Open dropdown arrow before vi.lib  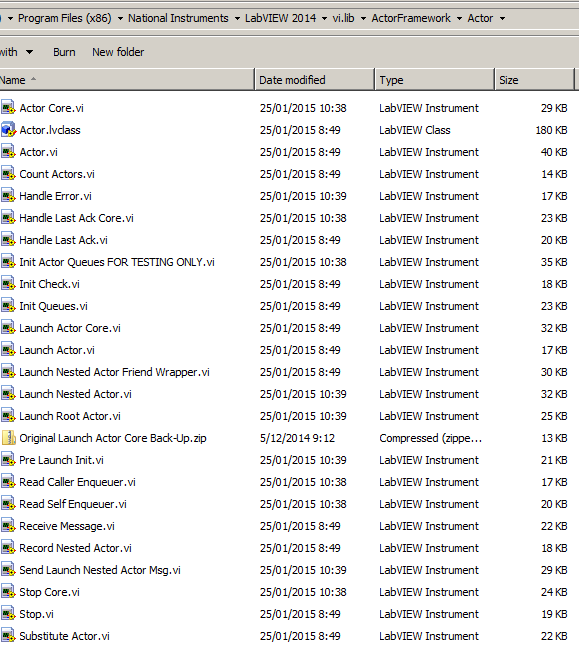click(x=324, y=19)
